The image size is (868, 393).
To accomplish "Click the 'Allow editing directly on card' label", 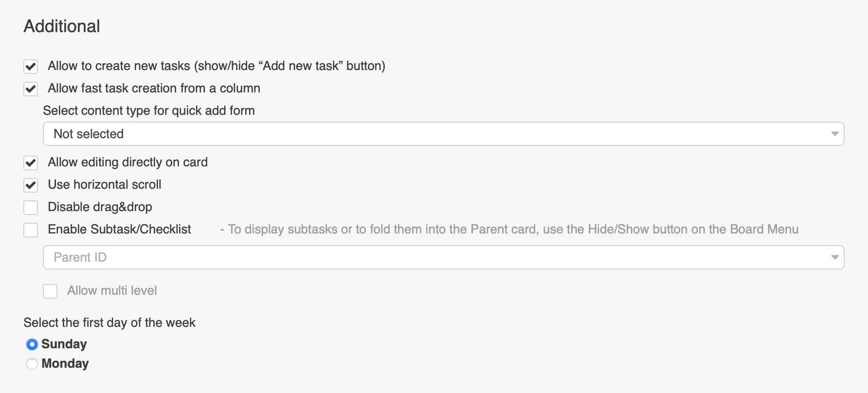I will [127, 162].
